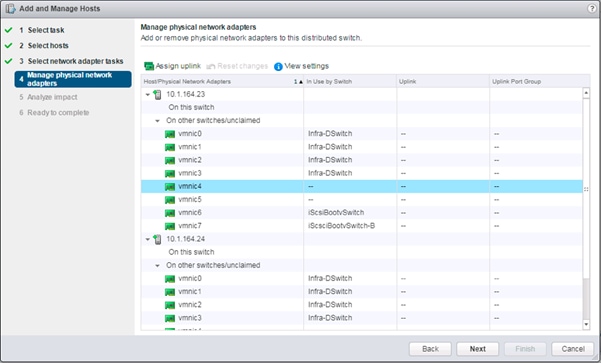This screenshot has height=363, width=601.
Task: Click 10.1.164.24 host address text
Action: point(186,239)
